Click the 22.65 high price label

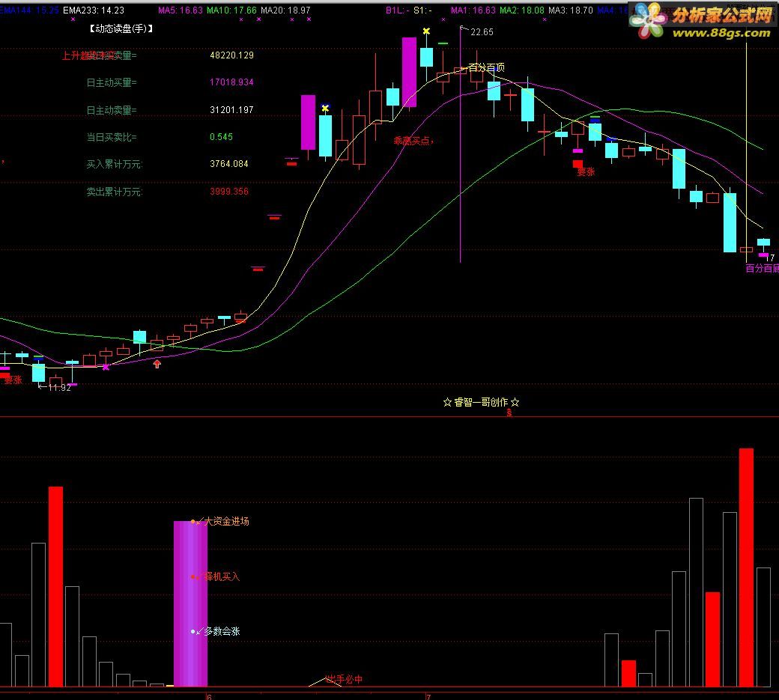(x=482, y=31)
